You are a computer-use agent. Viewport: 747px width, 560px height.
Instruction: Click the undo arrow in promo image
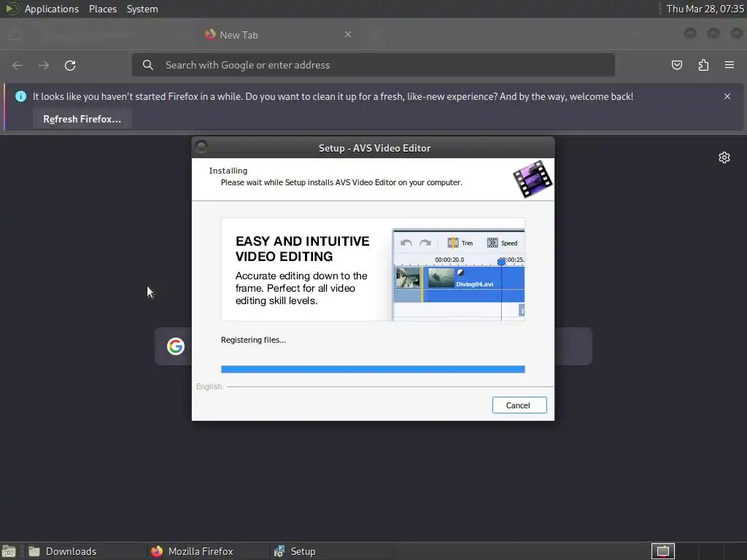[406, 243]
